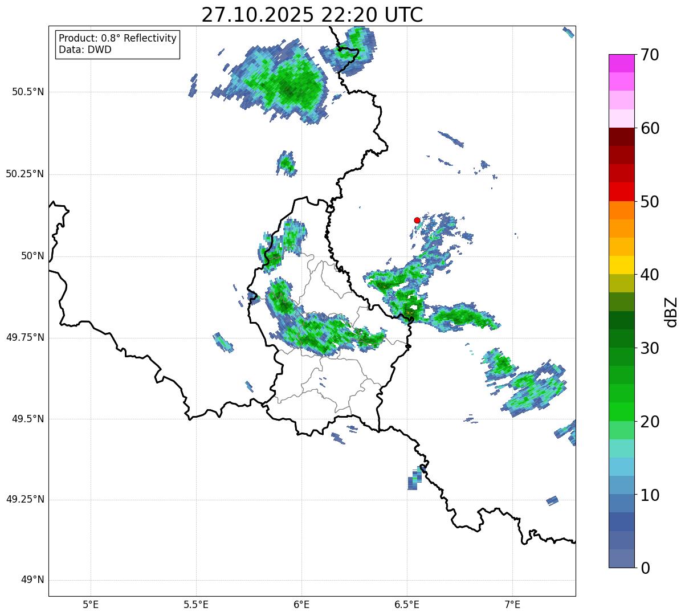Image resolution: width=685 pixels, height=616 pixels.
Task: Click the colorbar "60" tick label
Action: [650, 128]
